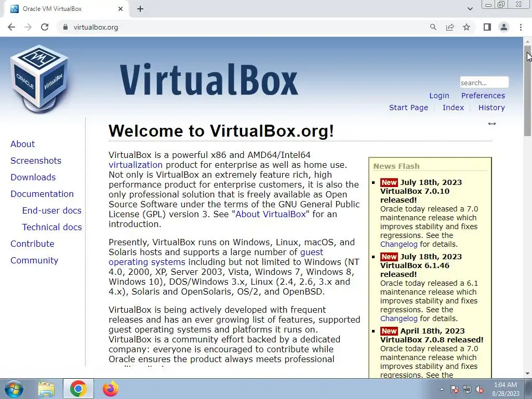
Task: Click the VirtualBox cube logo
Action: click(x=39, y=79)
